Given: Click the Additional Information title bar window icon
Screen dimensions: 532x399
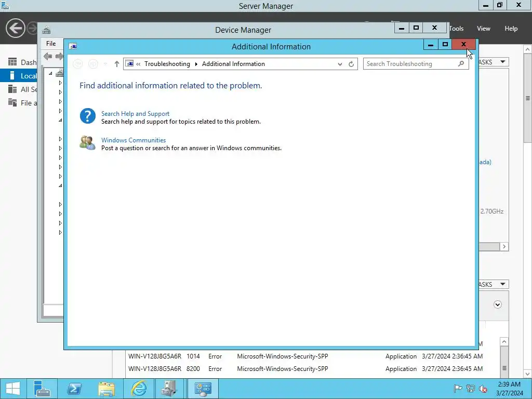Looking at the screenshot, I should point(73,46).
